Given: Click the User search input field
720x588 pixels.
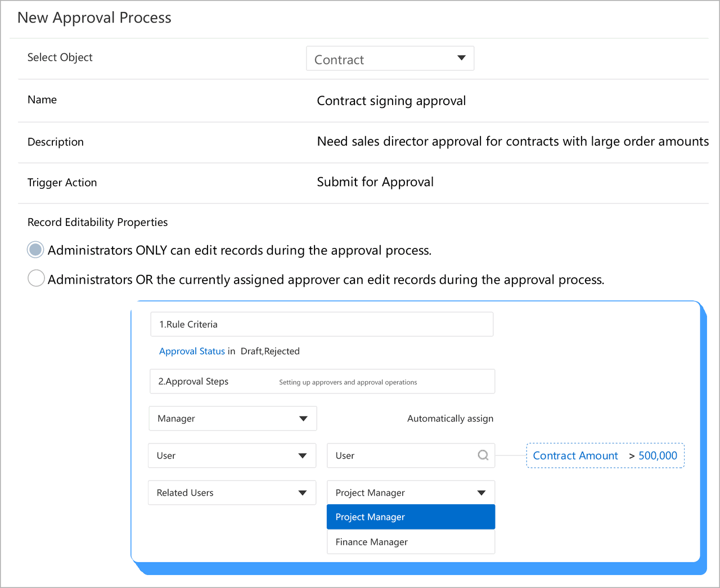Looking at the screenshot, I should [x=402, y=456].
